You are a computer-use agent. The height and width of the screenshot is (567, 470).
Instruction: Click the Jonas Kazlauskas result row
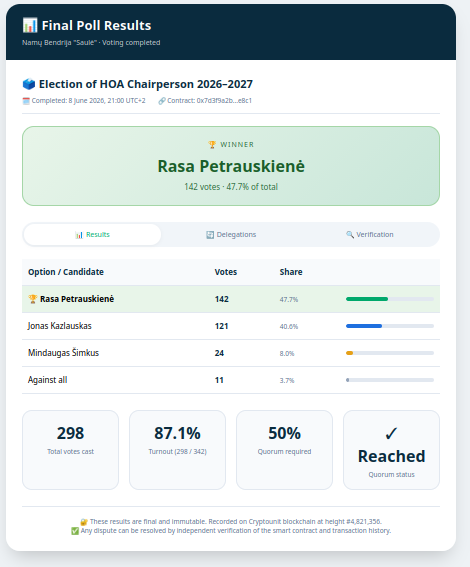(x=231, y=326)
